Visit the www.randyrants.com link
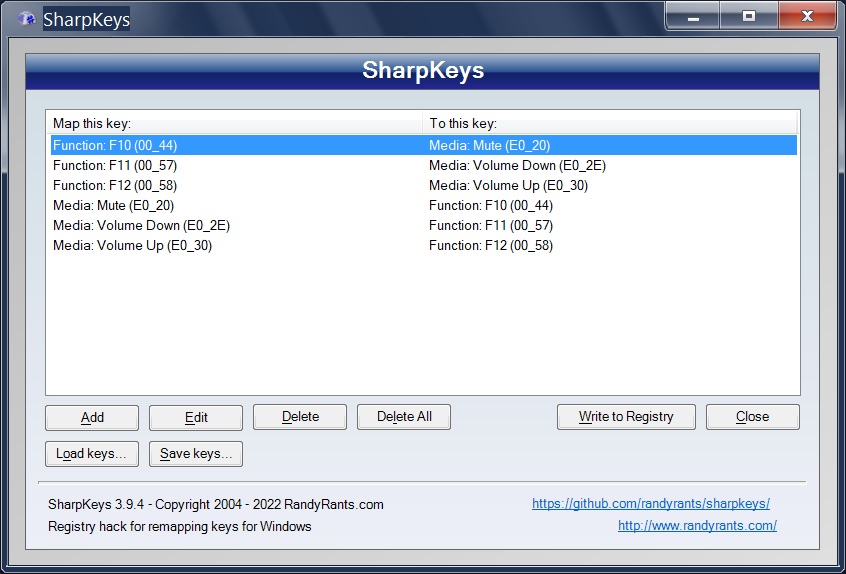This screenshot has width=846, height=574. [x=697, y=525]
